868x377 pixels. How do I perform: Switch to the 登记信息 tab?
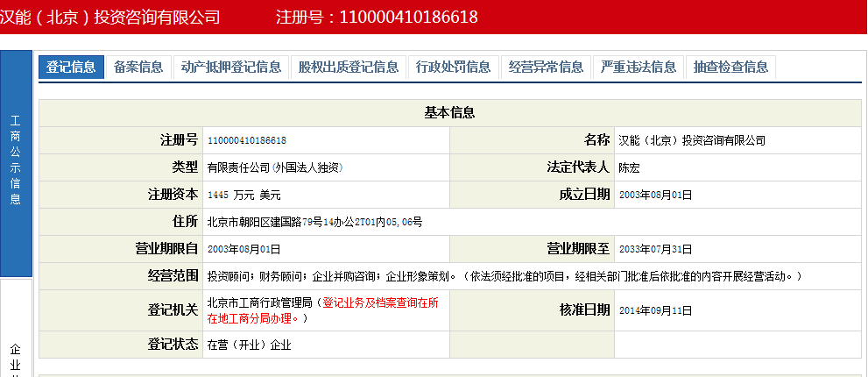click(71, 68)
